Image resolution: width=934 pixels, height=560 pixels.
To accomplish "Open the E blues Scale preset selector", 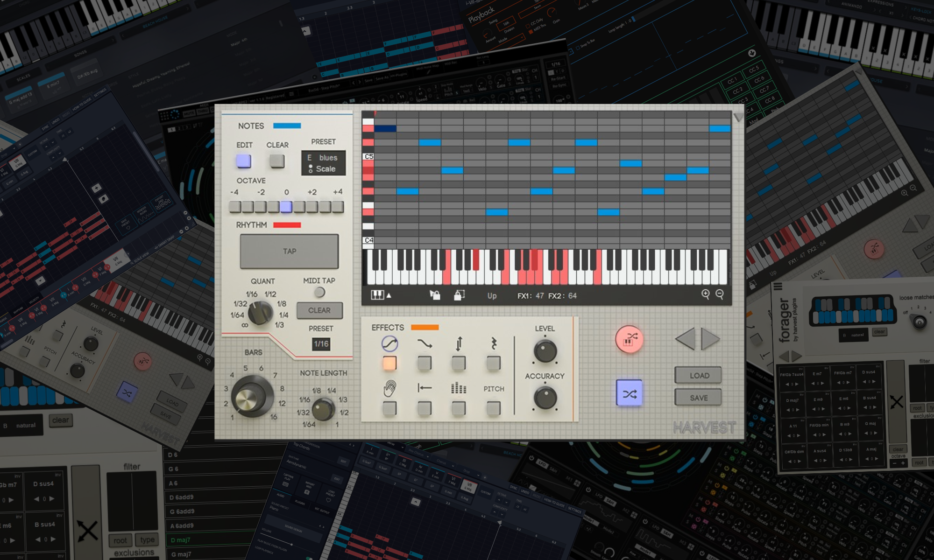I will (x=323, y=163).
